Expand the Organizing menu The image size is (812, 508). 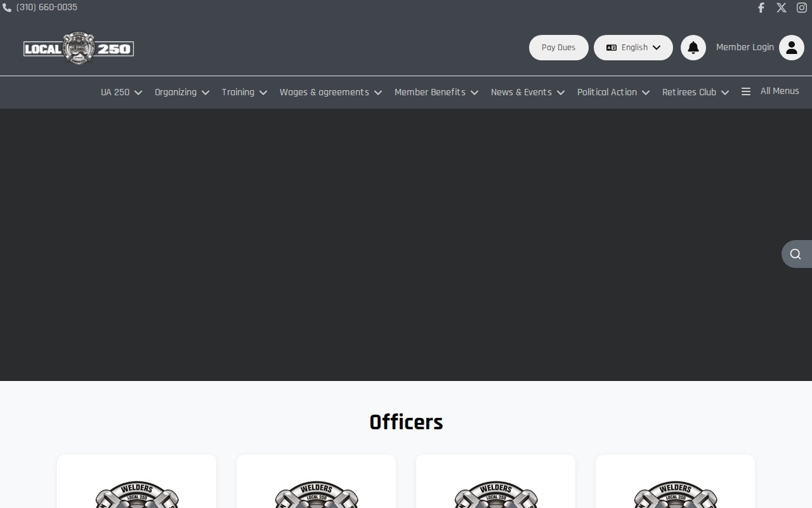(x=181, y=92)
